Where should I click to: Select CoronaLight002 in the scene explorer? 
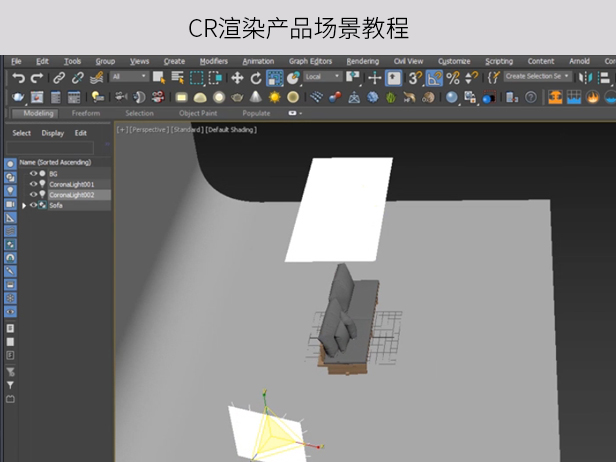tap(71, 195)
